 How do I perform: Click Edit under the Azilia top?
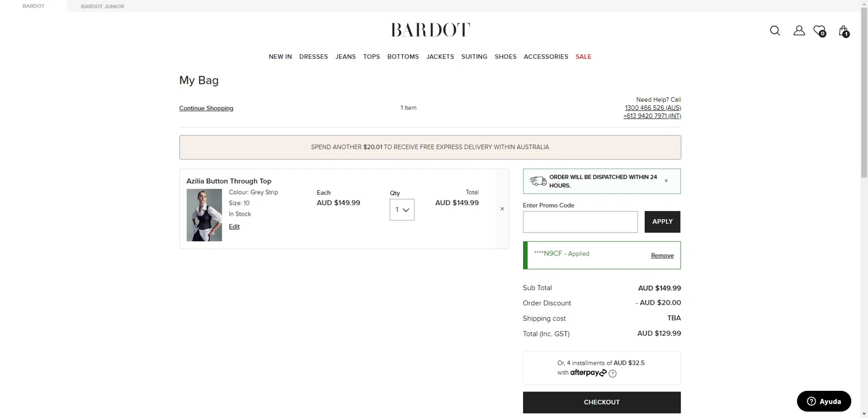pos(234,227)
